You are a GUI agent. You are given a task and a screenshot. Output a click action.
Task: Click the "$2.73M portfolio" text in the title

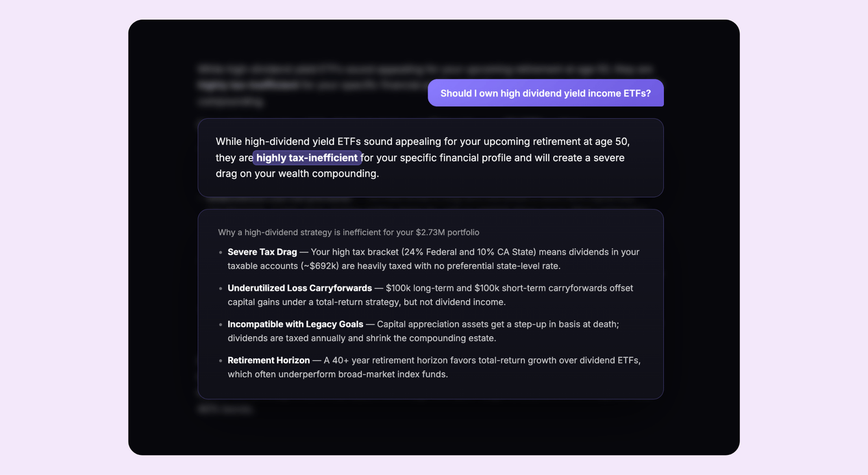(x=448, y=232)
